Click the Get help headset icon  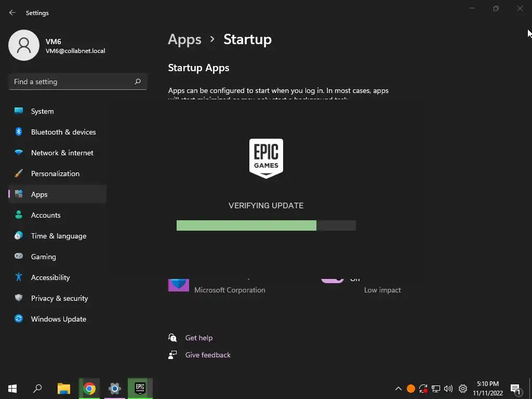point(172,338)
